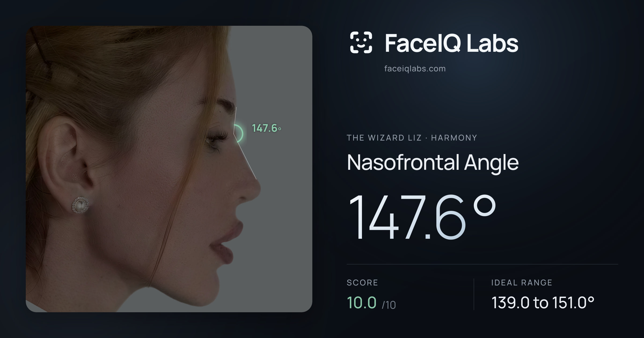Image resolution: width=644 pixels, height=338 pixels.
Task: Click the 139.0 to 151.0° range value
Action: tap(543, 303)
